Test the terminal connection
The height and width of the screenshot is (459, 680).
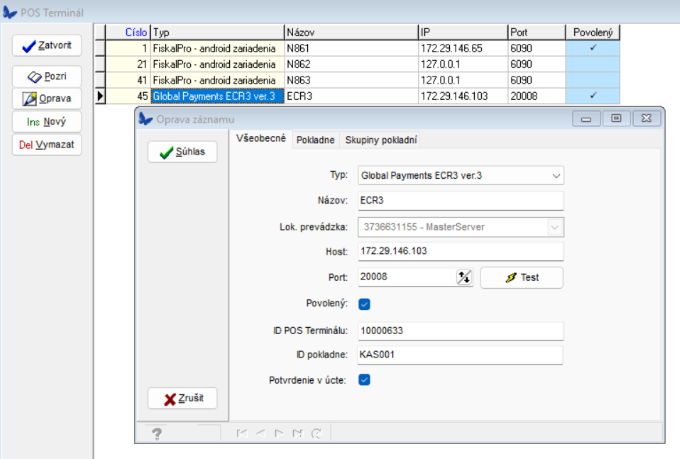pyautogui.click(x=522, y=278)
